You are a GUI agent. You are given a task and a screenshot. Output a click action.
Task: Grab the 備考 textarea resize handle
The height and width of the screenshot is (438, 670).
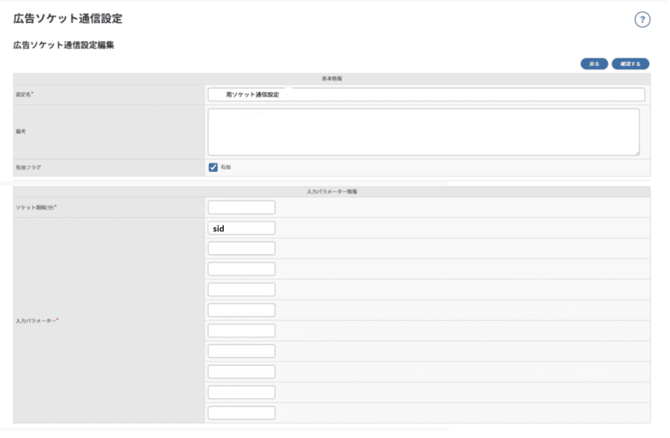pos(636,153)
